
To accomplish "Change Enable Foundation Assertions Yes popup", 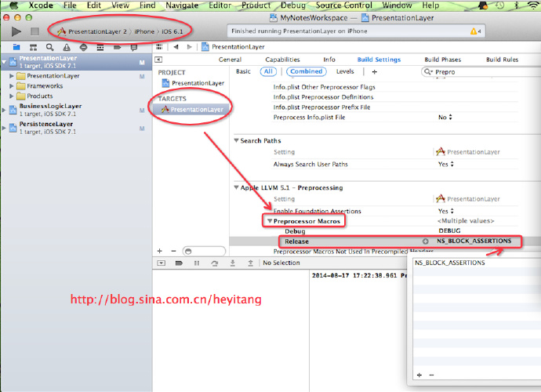I will tap(446, 211).
